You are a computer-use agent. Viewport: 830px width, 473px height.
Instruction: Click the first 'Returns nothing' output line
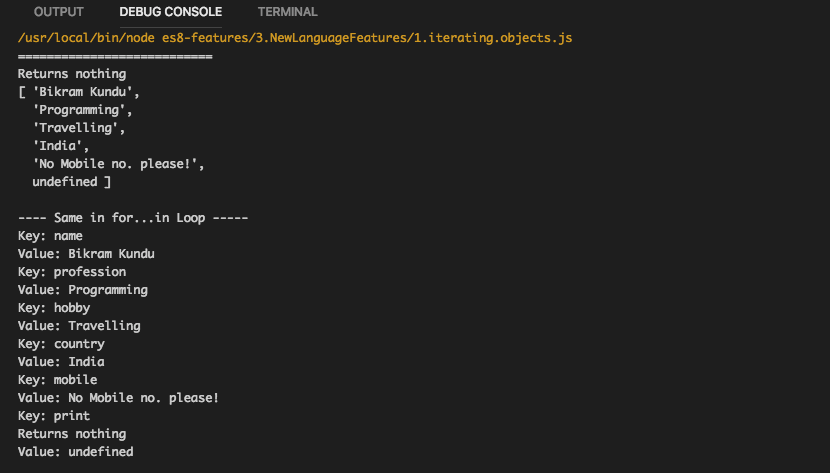coord(72,73)
